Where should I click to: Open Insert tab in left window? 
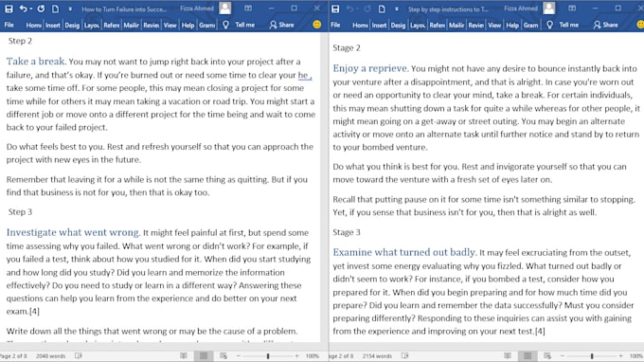point(53,25)
